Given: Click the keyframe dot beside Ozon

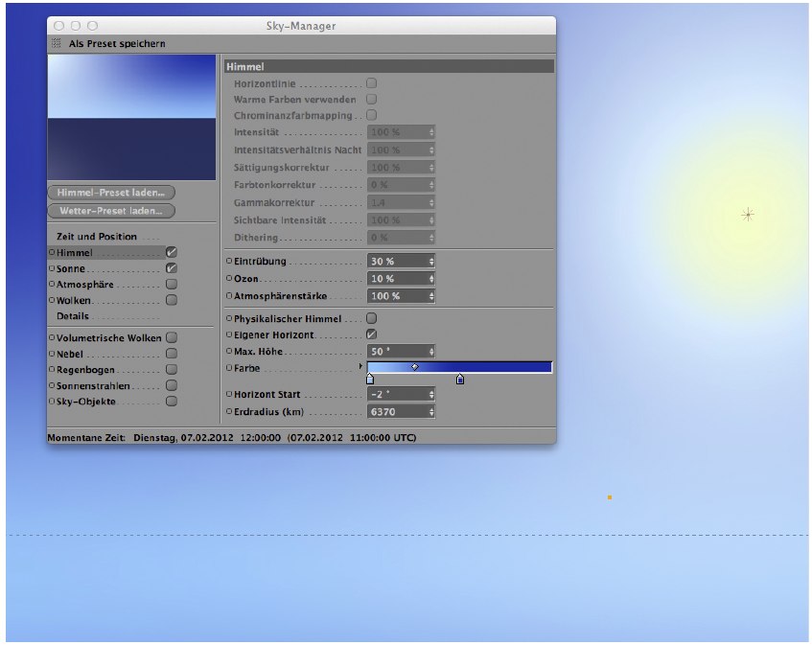Looking at the screenshot, I should 228,279.
